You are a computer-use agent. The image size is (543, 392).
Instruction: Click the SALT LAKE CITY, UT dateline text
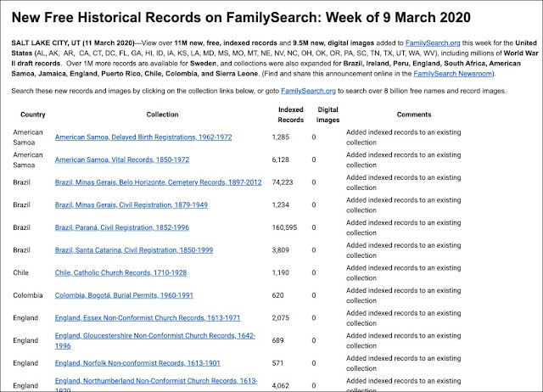[x=73, y=43]
